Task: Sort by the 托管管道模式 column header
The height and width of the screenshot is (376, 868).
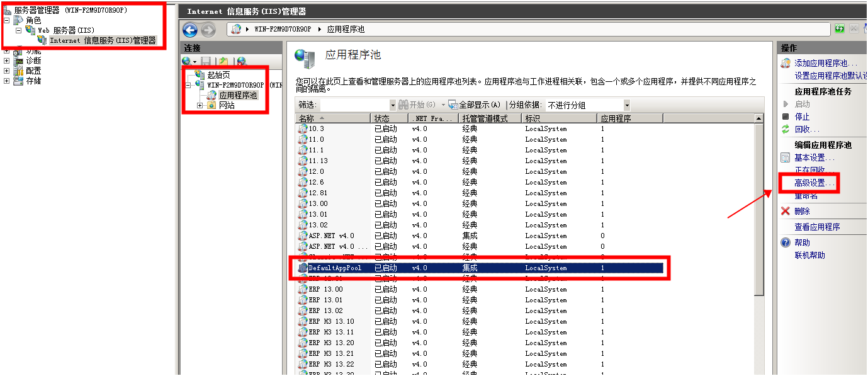Action: [x=490, y=118]
